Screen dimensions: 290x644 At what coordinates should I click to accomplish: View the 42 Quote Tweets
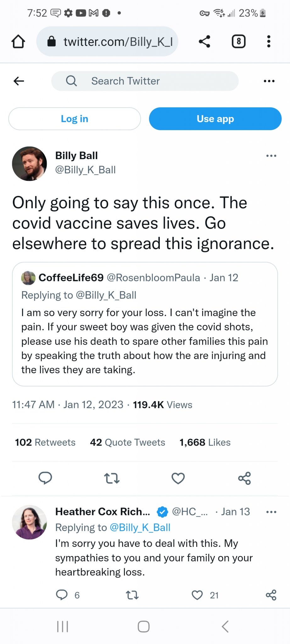[x=127, y=442]
